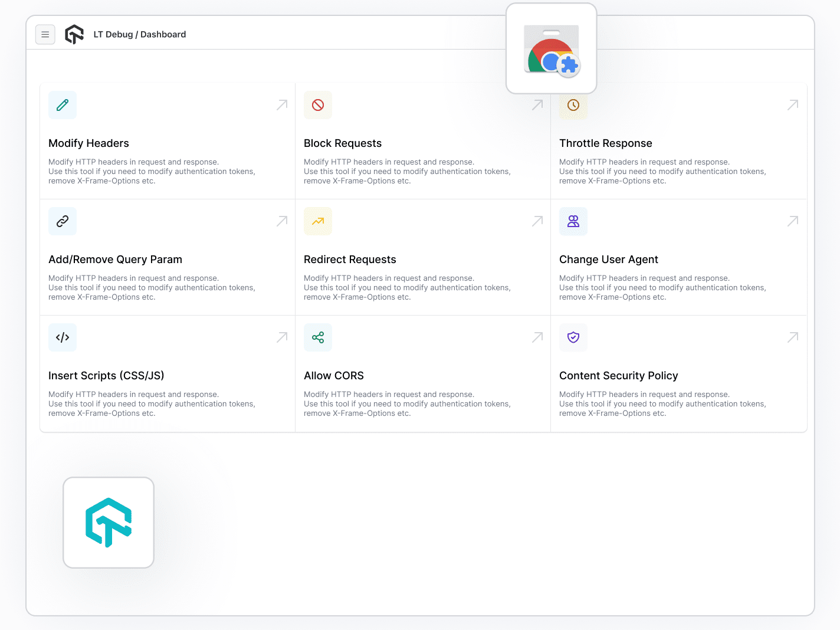Click the Change User Agent users icon
The image size is (840, 630).
(573, 221)
